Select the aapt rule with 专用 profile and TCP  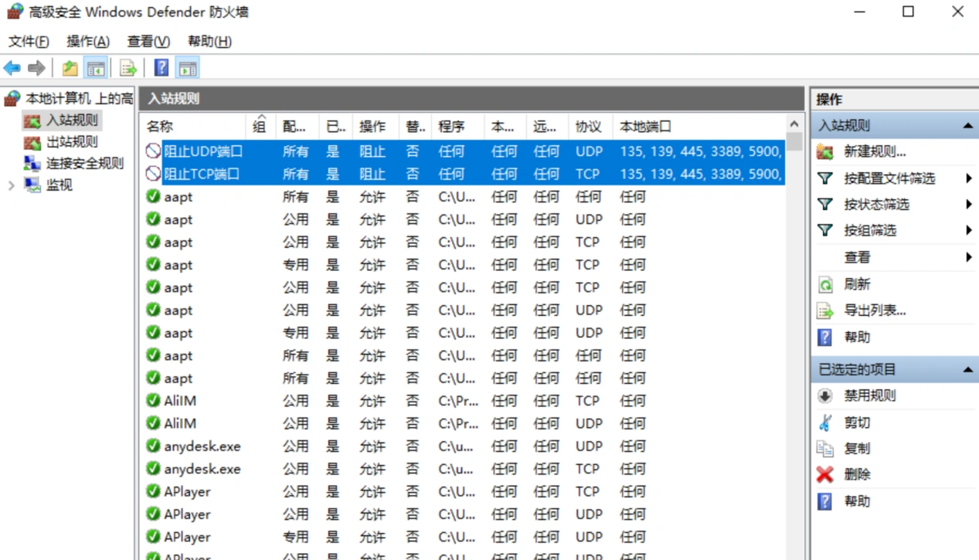tap(463, 265)
